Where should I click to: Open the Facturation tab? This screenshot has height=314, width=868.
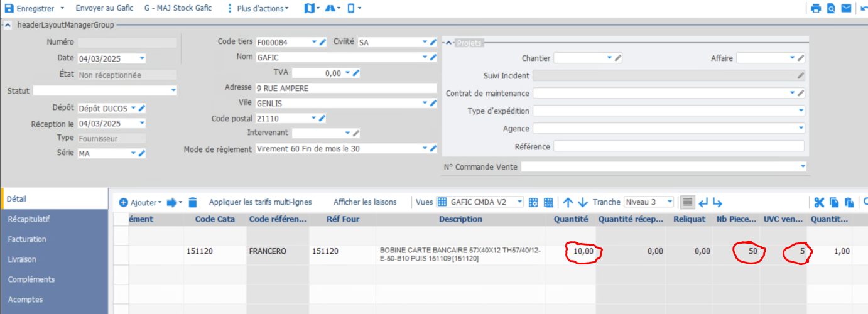point(27,239)
